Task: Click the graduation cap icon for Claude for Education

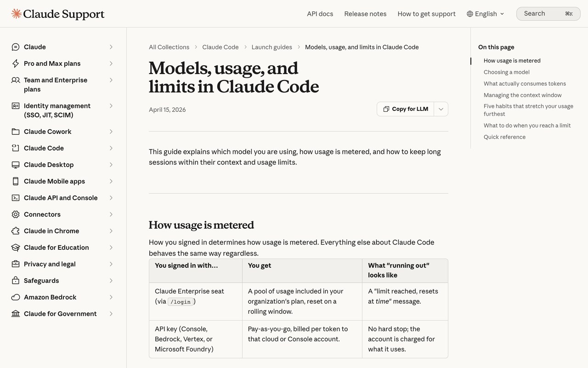Action: coord(16,247)
